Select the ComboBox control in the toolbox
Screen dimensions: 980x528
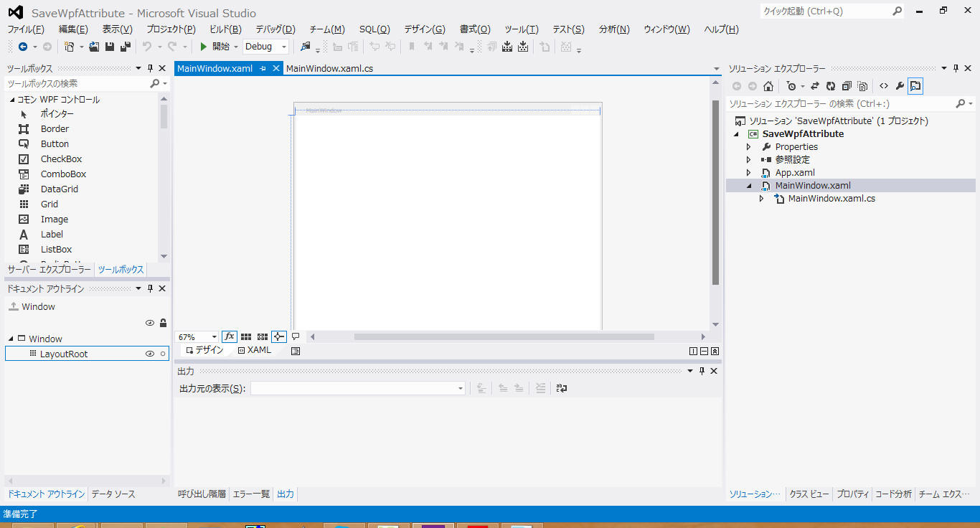tap(63, 174)
